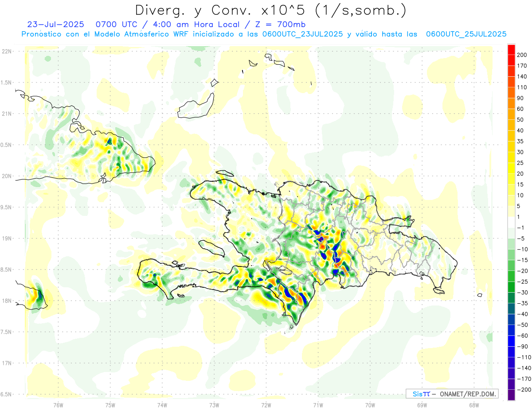Click the red swatch above the 200 label
The height and width of the screenshot is (411, 532).
point(511,50)
